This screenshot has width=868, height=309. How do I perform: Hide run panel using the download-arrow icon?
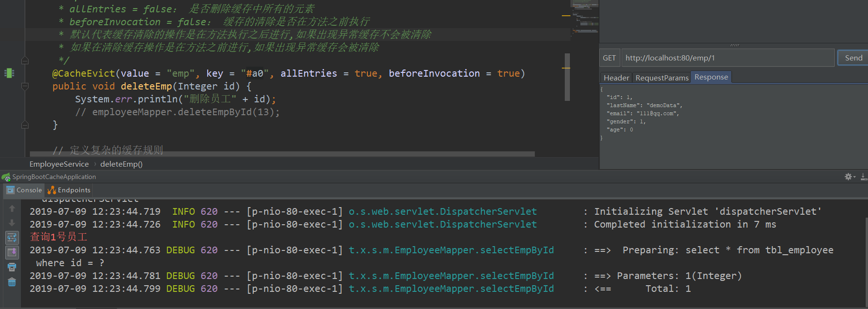[x=864, y=177]
